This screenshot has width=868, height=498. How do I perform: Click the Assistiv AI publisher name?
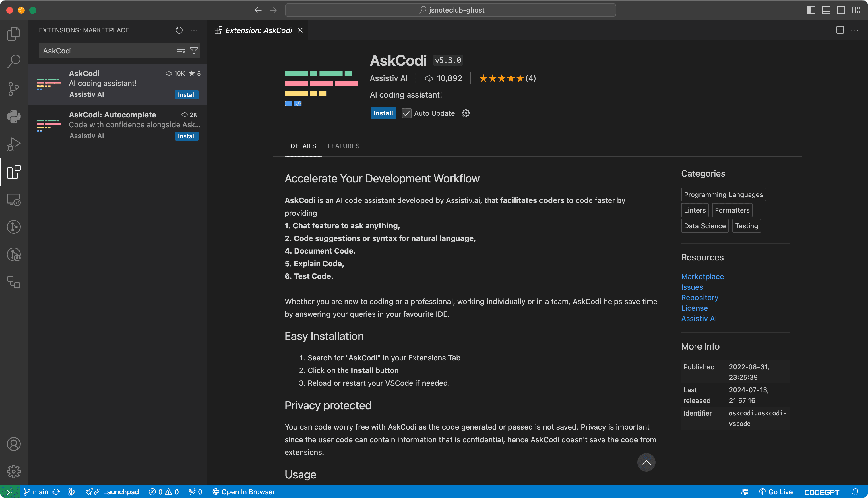[x=389, y=78]
